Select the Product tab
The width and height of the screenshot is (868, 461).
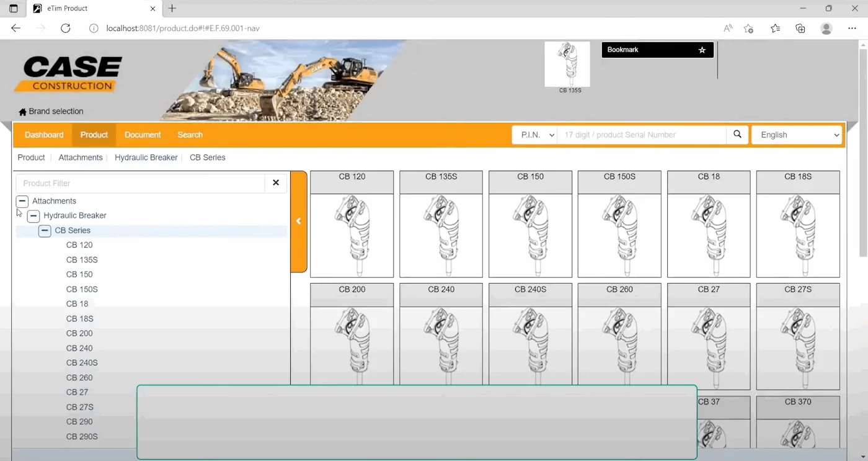[x=94, y=135]
